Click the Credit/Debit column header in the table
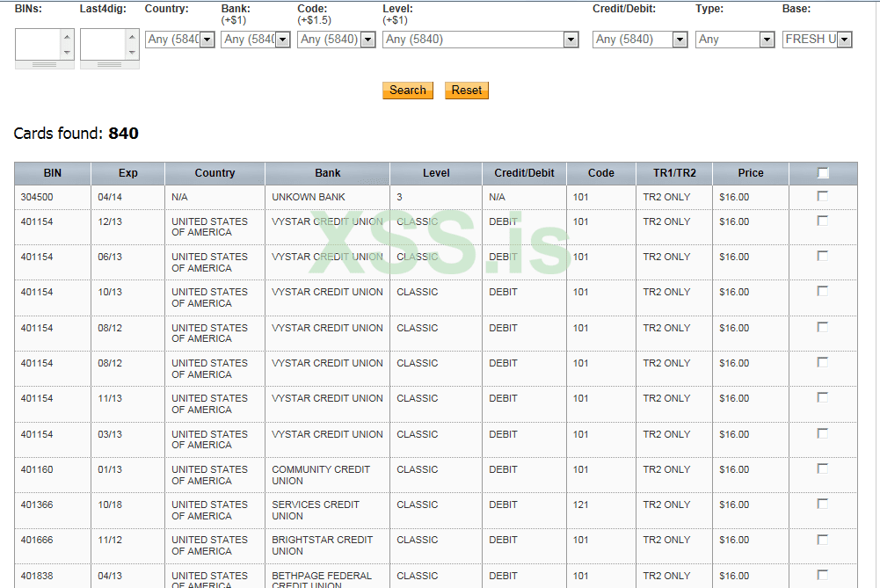This screenshot has width=880, height=588. point(524,173)
